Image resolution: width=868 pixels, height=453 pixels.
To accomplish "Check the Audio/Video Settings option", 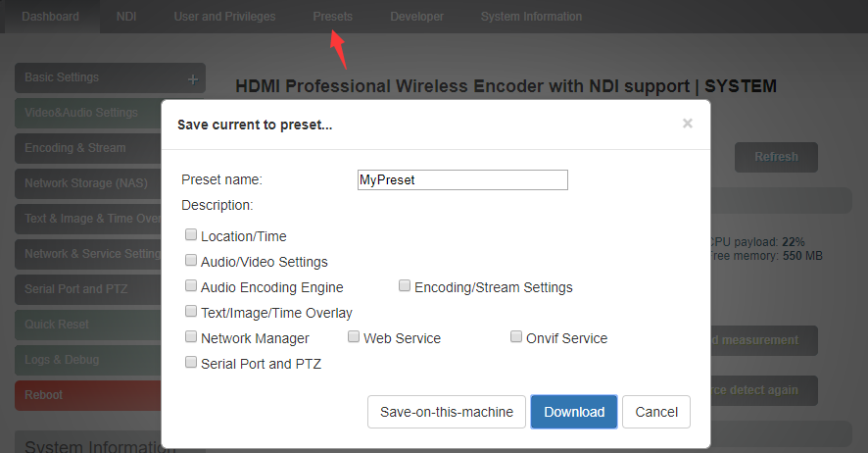I will (191, 260).
